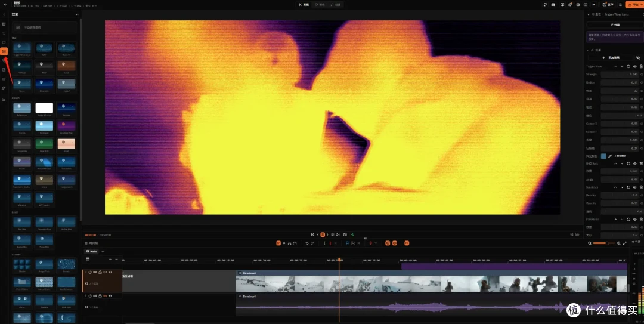644x324 pixels.
Task: Select the video clip on track one
Action: click(x=432, y=281)
